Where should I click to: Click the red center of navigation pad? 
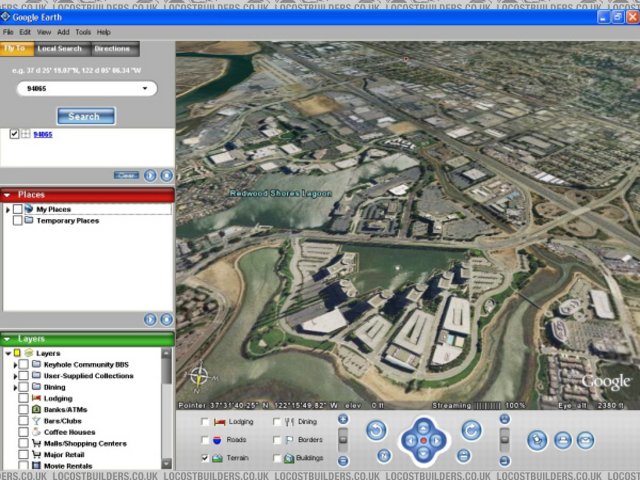point(424,440)
